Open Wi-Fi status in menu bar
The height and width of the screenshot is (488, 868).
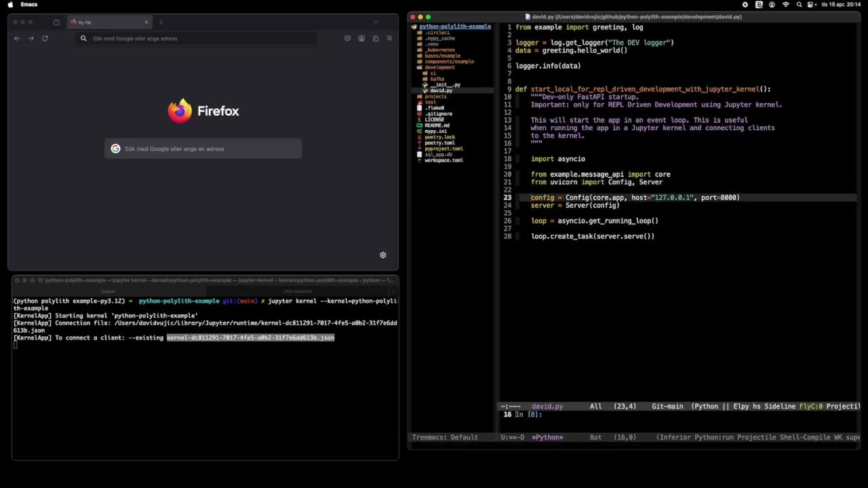[x=786, y=5]
